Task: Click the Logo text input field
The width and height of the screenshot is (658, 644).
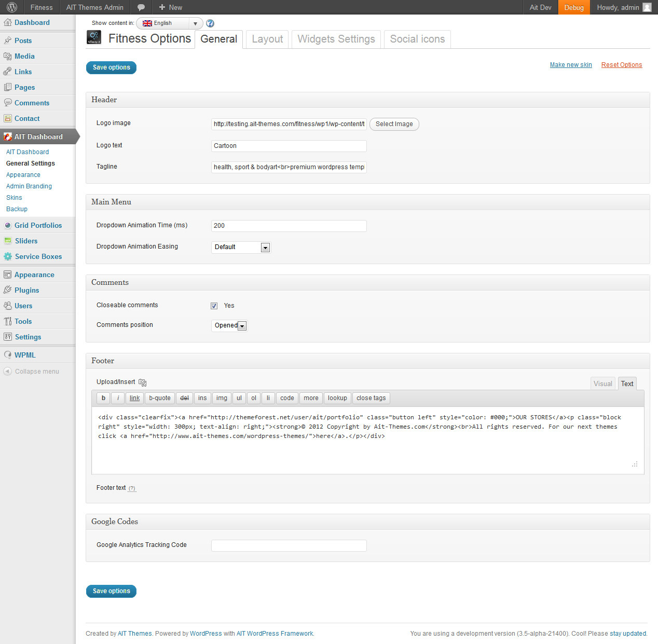Action: 289,146
